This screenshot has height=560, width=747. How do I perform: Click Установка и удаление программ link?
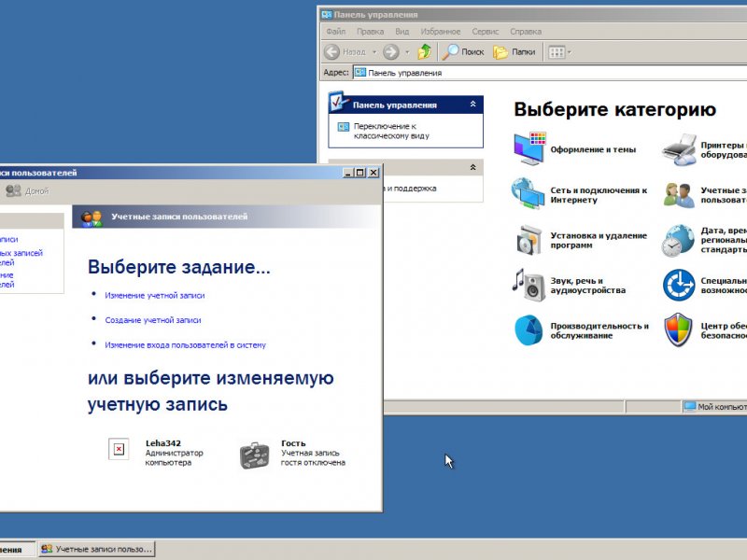point(599,240)
